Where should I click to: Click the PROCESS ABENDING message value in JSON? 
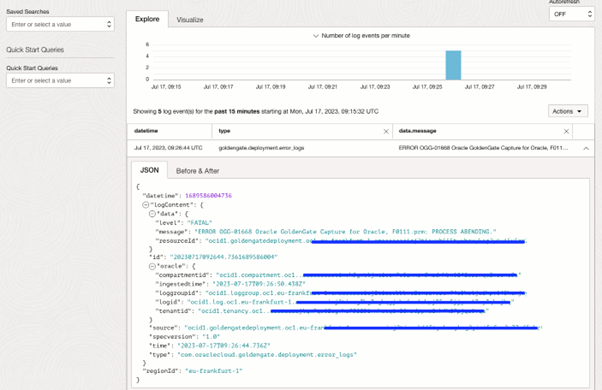(x=346, y=231)
